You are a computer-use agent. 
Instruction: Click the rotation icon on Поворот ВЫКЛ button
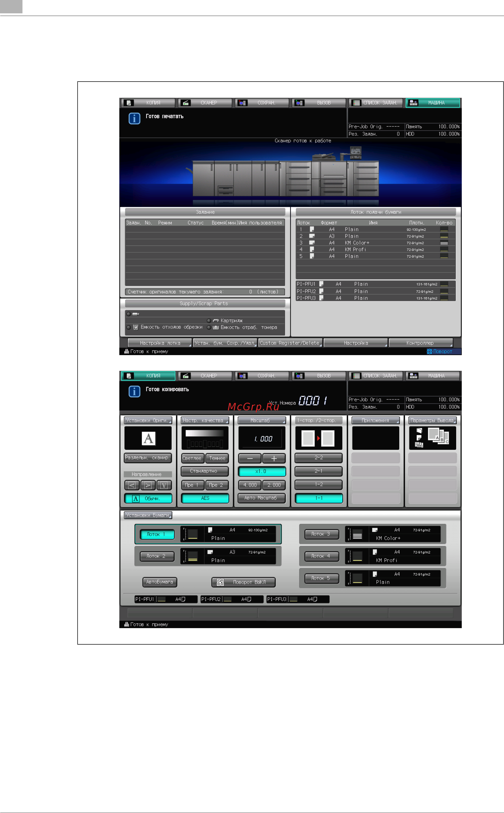click(220, 582)
